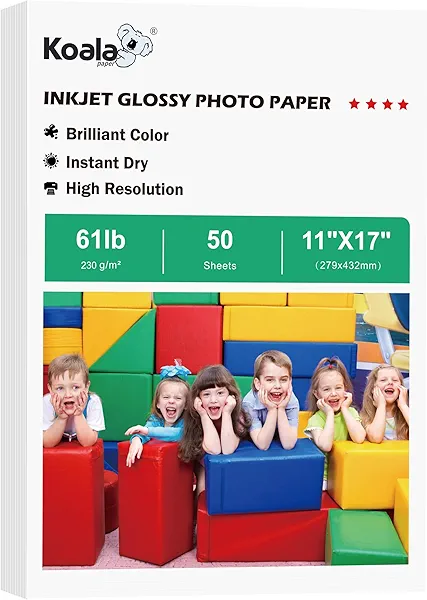Click the High Resolution text
The image size is (427, 600).
(x=124, y=189)
